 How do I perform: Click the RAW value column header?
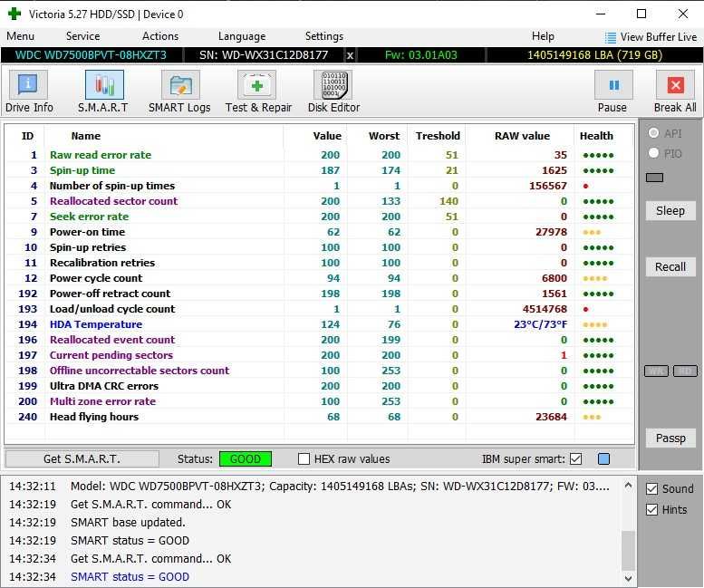coord(522,136)
